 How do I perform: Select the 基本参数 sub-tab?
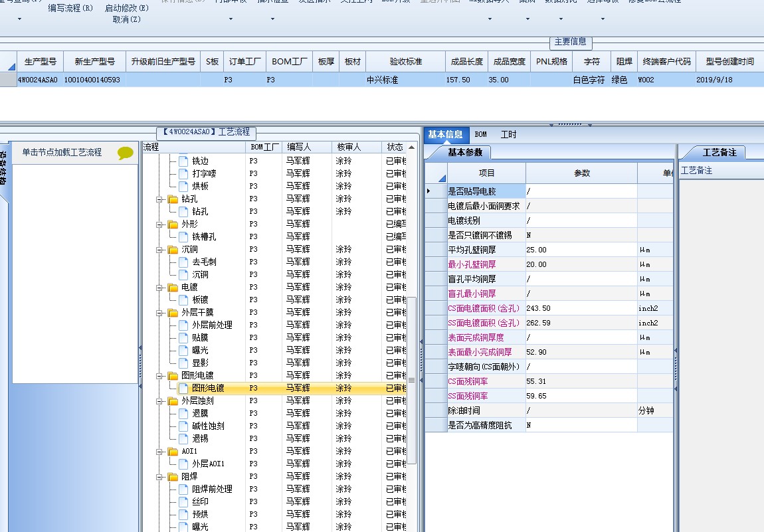point(465,153)
